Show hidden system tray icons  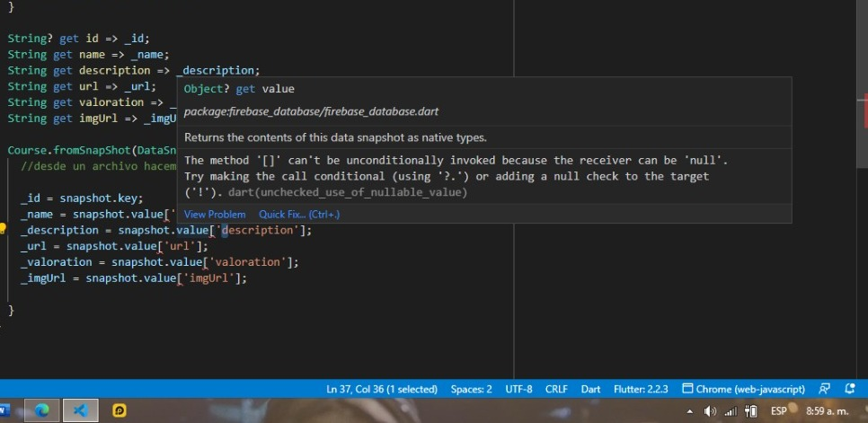[x=690, y=411]
